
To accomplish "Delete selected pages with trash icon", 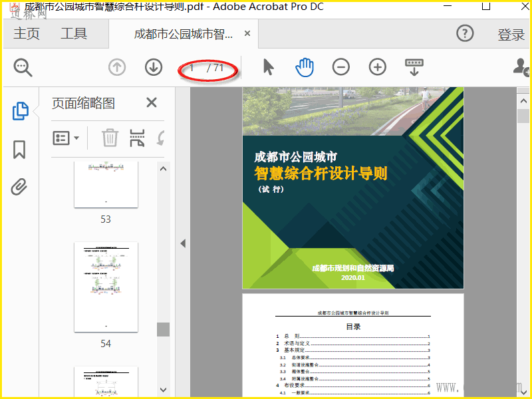I will click(x=110, y=138).
